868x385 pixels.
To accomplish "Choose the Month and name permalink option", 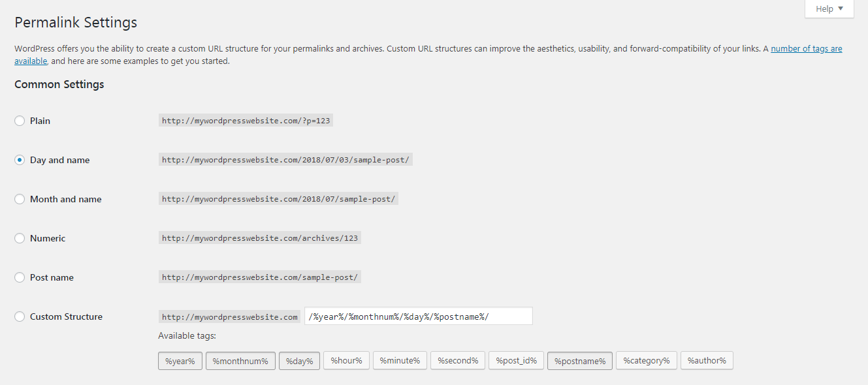I will click(20, 199).
